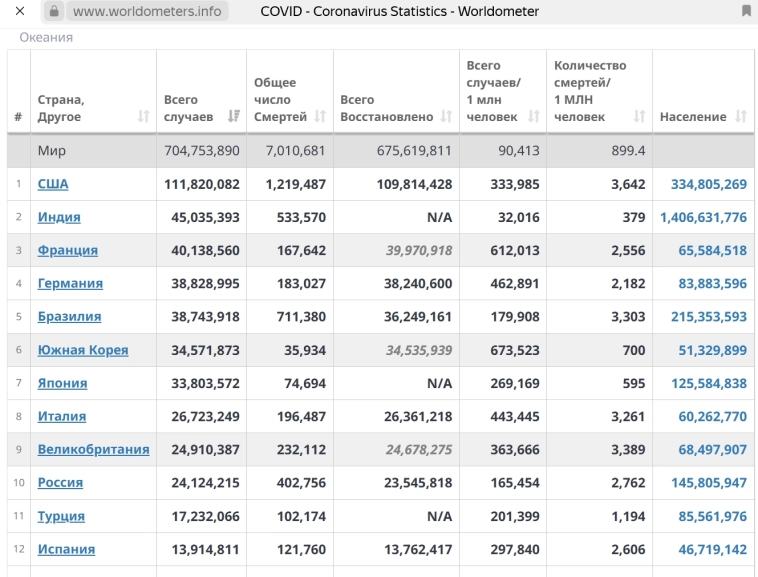Viewport: 758px width, 577px height.
Task: Sort by Всего Восстановлено sort icon
Action: [446, 117]
